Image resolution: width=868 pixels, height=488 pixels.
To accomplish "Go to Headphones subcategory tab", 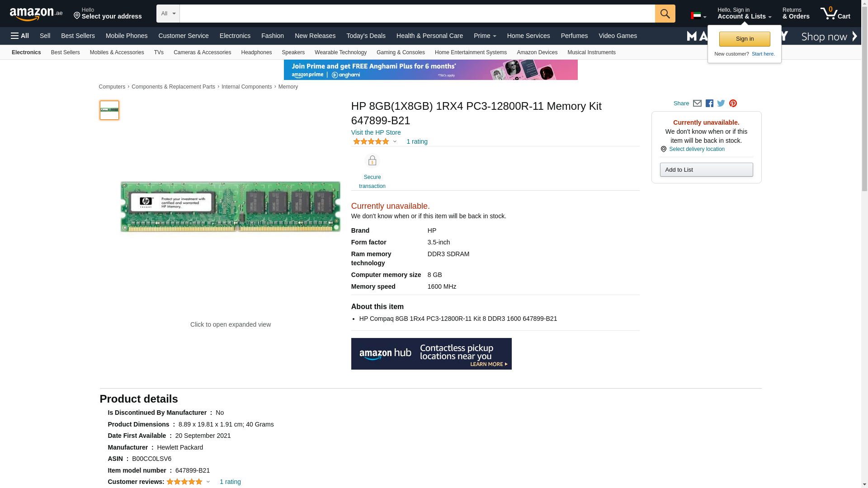I will tap(256, 52).
